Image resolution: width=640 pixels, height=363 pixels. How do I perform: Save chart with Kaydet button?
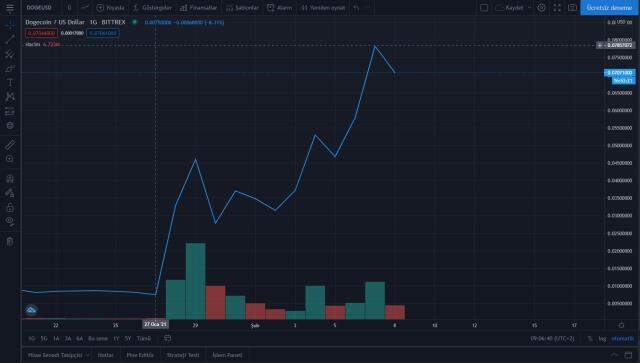509,7
